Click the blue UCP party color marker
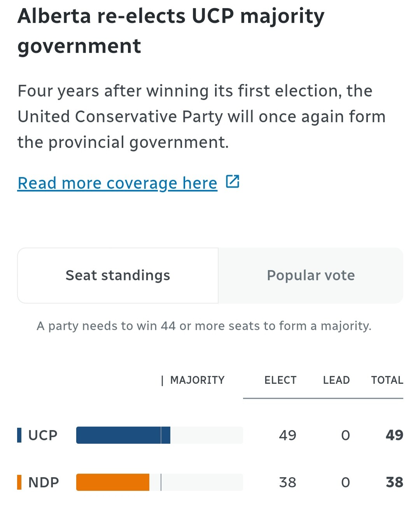Image resolution: width=420 pixels, height=508 pixels. pyautogui.click(x=19, y=435)
